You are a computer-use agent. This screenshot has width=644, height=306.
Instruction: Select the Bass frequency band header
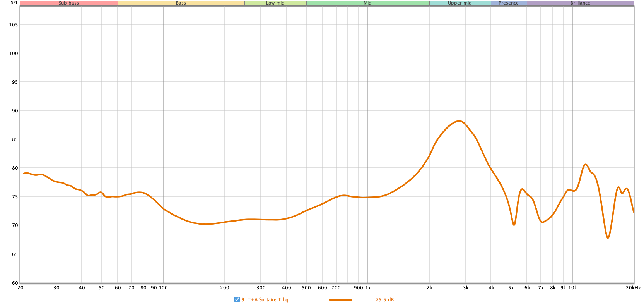click(x=181, y=3)
